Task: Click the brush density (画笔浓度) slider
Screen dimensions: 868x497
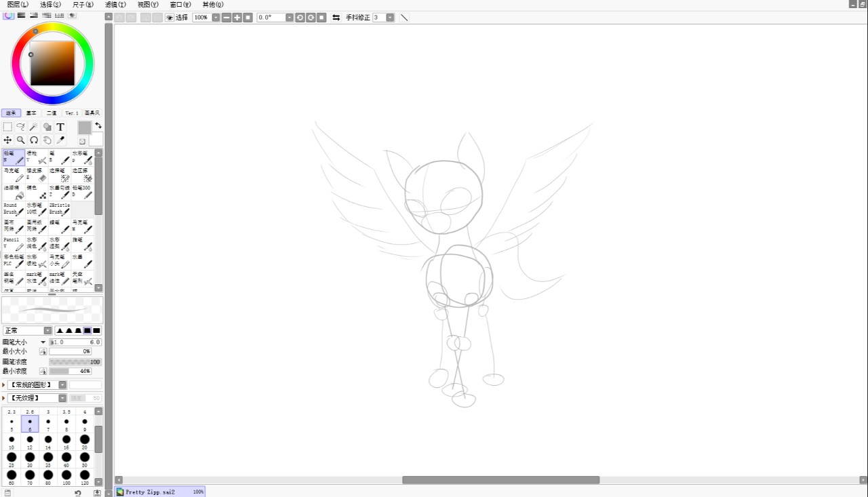Action: click(75, 362)
